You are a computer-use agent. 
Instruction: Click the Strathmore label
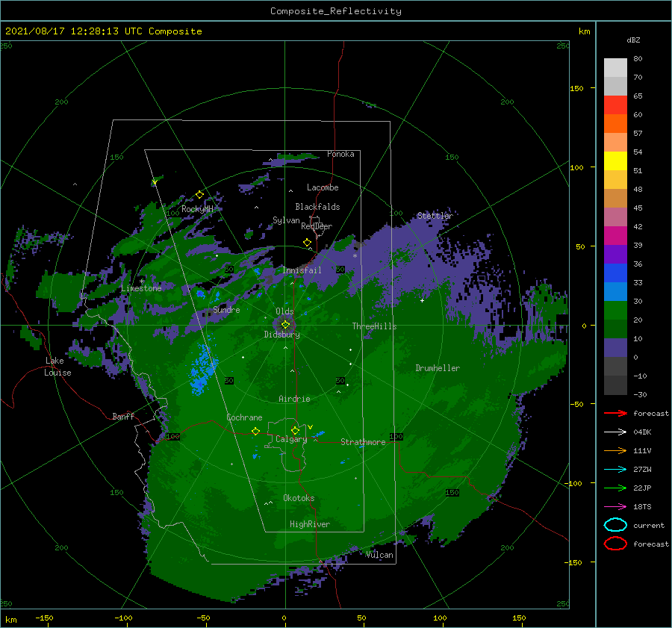(363, 442)
